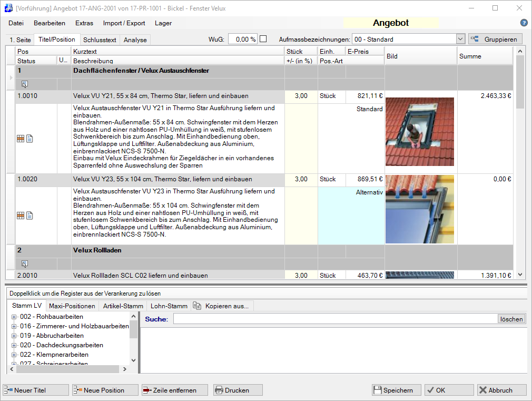532x401 pixels.
Task: Switch to the 1. Seite tab
Action: pyautogui.click(x=20, y=40)
